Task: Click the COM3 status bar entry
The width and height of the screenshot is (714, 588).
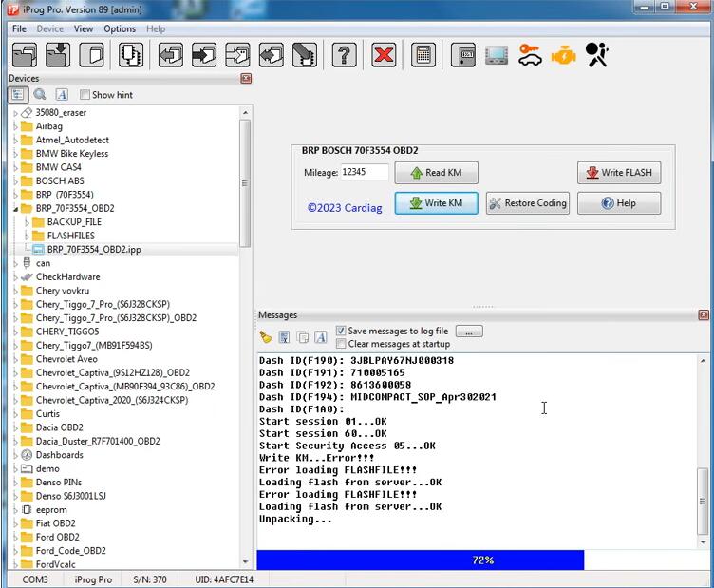Action: (35, 579)
